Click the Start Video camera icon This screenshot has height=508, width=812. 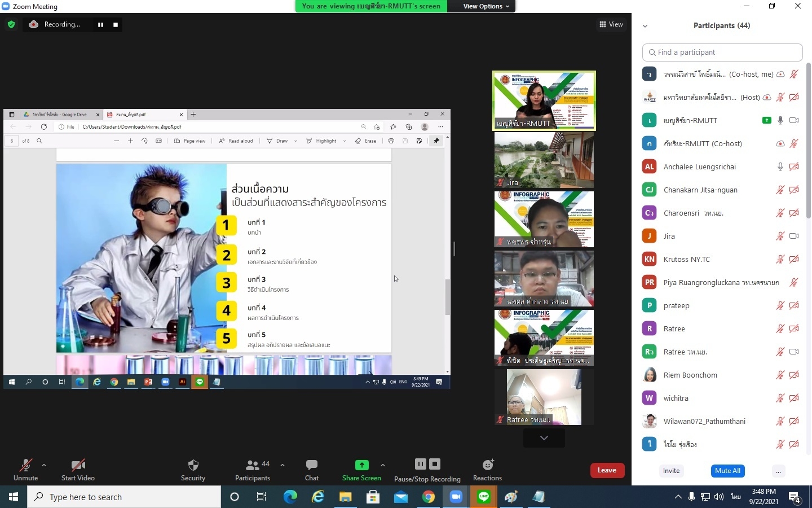(x=78, y=465)
